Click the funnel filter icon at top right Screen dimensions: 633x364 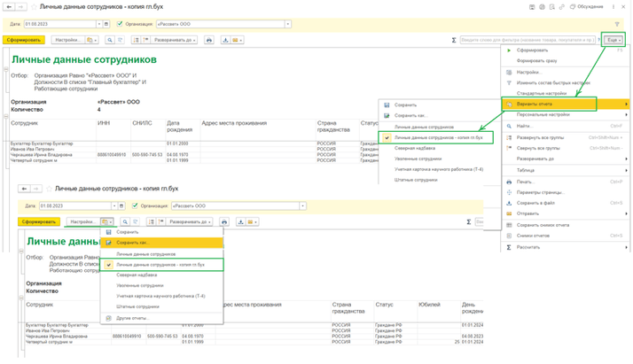click(617, 24)
